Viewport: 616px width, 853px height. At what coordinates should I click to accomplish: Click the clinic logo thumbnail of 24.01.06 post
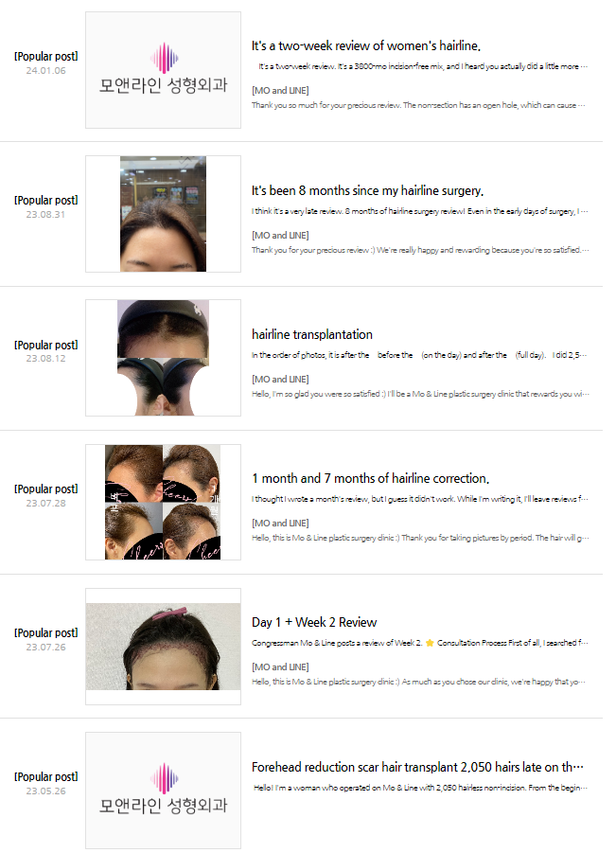point(163,70)
